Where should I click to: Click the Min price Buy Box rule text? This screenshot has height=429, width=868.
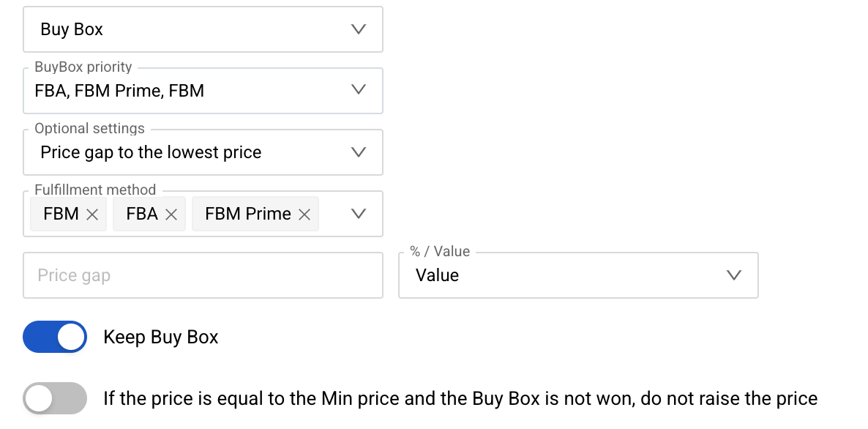(x=460, y=399)
